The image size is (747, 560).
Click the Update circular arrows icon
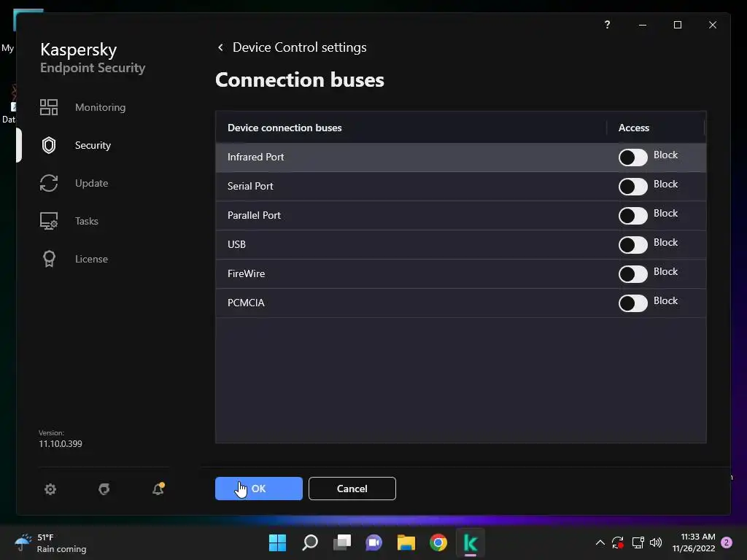pyautogui.click(x=49, y=183)
